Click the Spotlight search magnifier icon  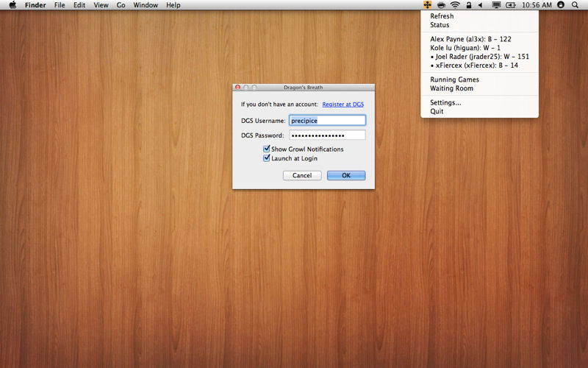tap(575, 5)
